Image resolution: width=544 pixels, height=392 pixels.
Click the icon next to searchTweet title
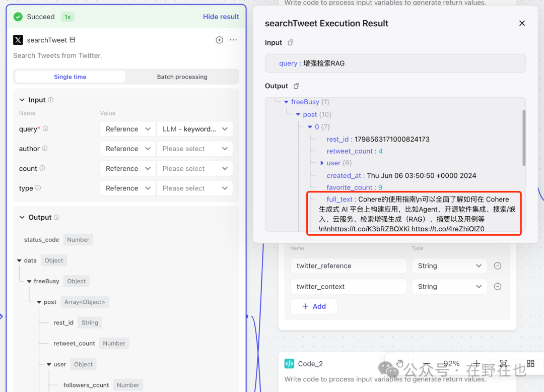(x=73, y=39)
